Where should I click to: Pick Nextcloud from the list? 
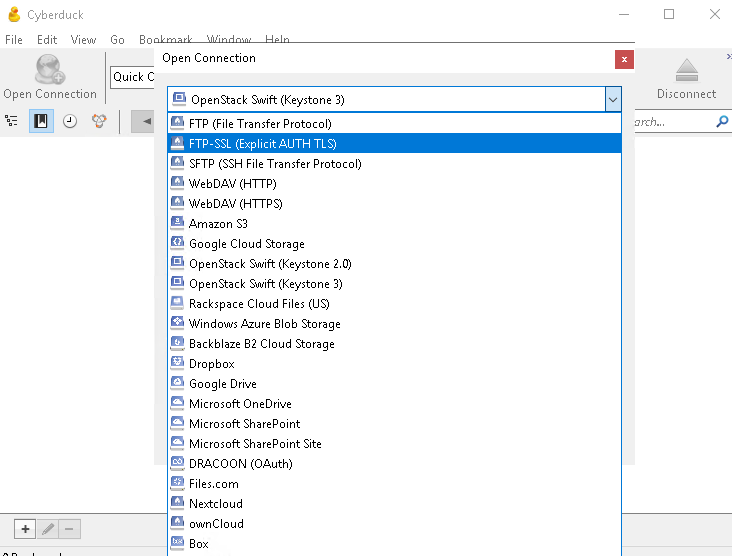pos(394,504)
